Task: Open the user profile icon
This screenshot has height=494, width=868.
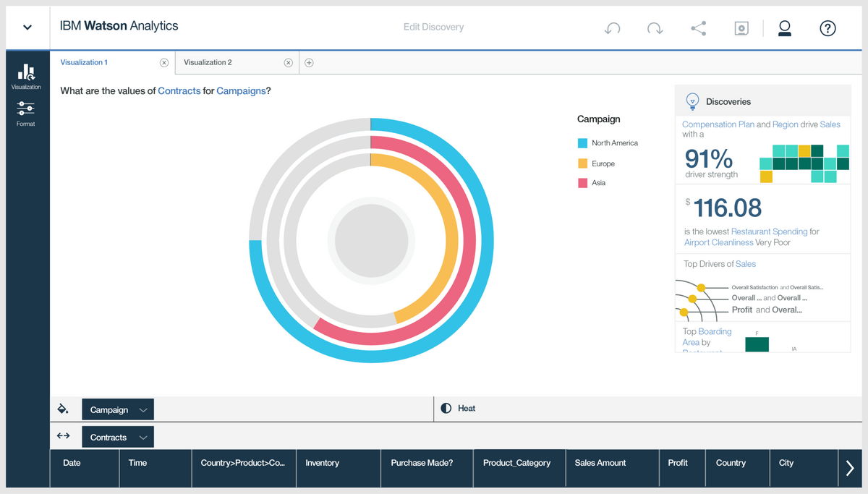Action: [784, 28]
